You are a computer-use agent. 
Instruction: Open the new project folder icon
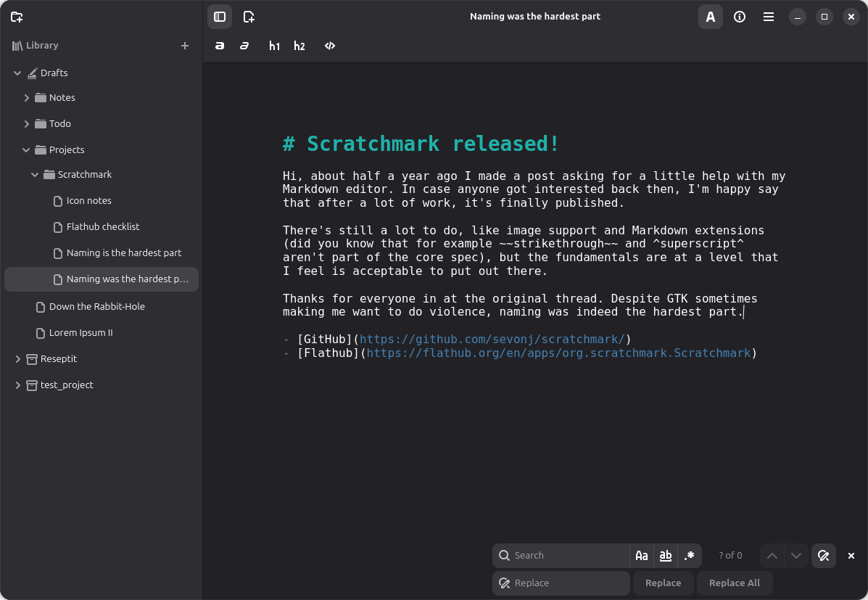tap(17, 17)
